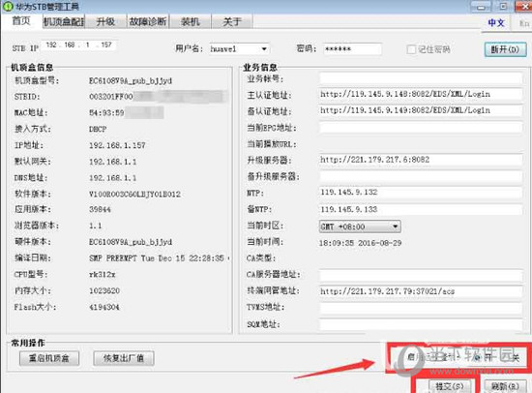Click the 备升级服务器 input field

(x=421, y=176)
